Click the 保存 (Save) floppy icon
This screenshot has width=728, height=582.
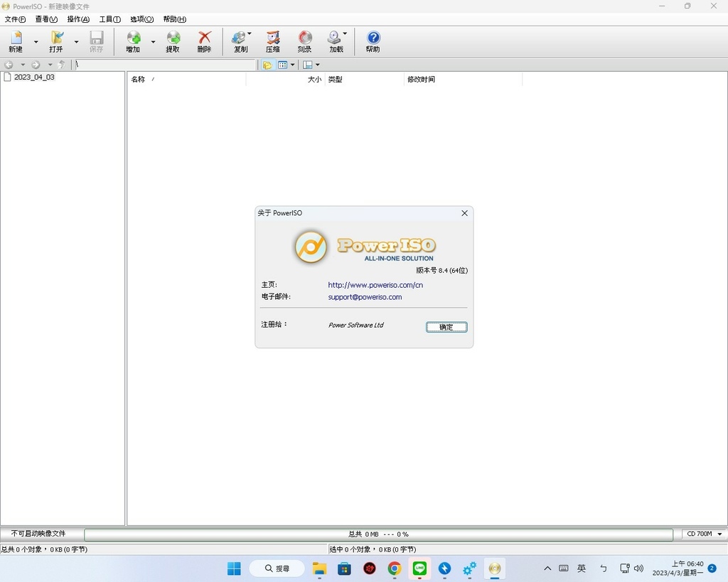coord(96,41)
